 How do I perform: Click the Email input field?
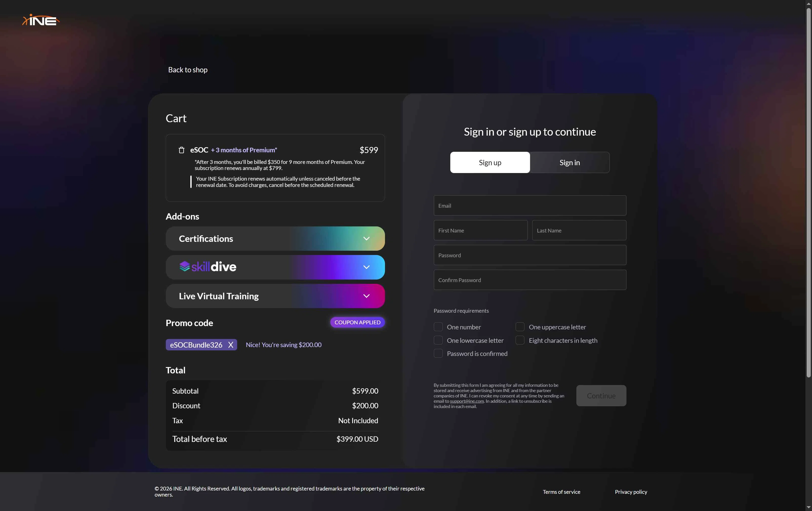[530, 205]
